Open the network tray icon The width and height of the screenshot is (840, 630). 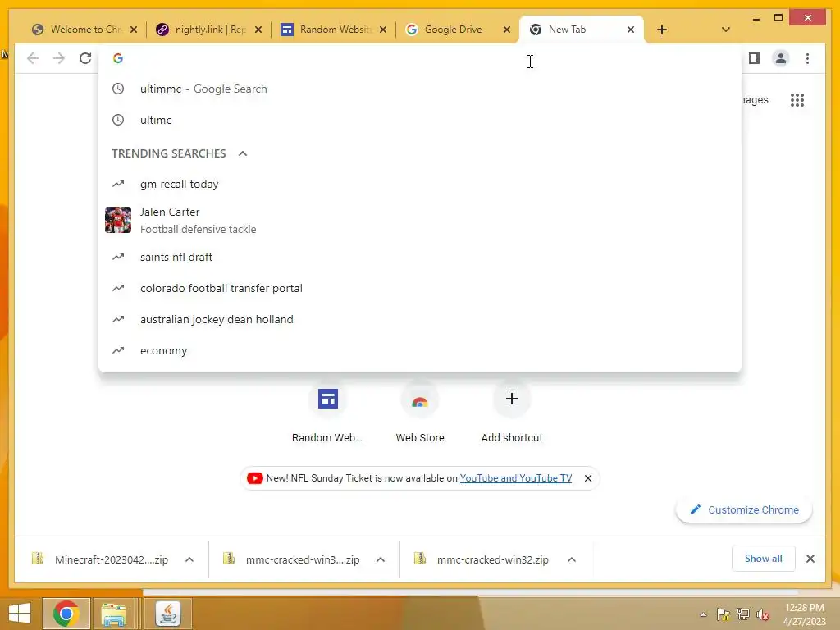(743, 614)
